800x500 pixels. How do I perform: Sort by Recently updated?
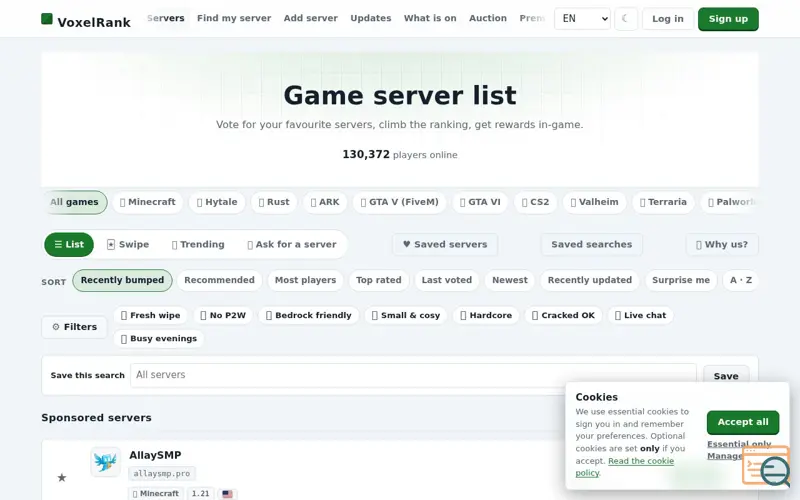click(x=590, y=280)
